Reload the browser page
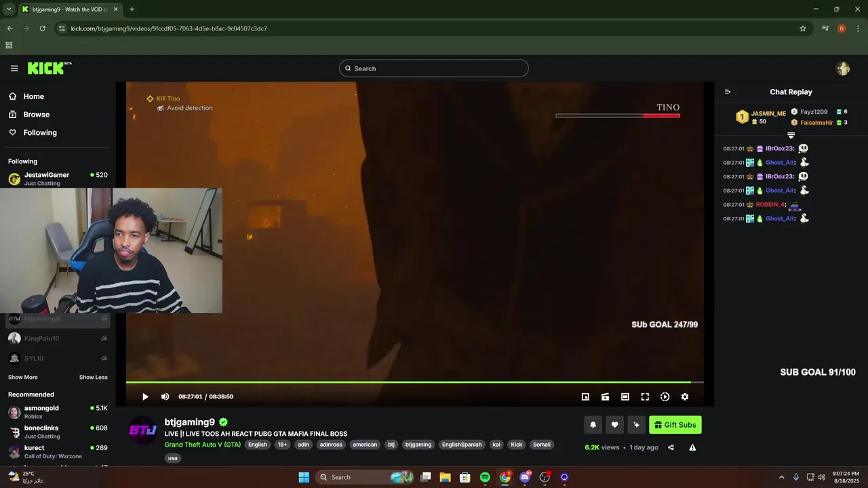This screenshot has width=868, height=488. pyautogui.click(x=42, y=28)
